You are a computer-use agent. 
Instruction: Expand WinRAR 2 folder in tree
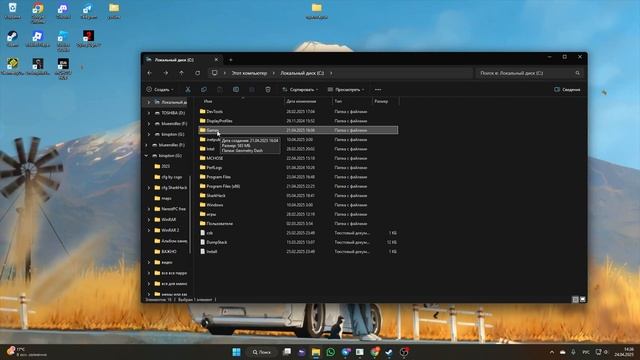pos(149,230)
